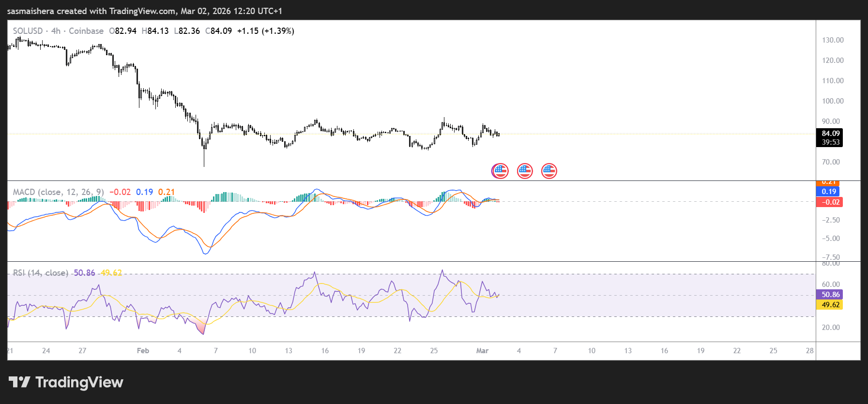868x404 pixels.
Task: Click the Coinbase exchange label in the legend
Action: pyautogui.click(x=86, y=31)
